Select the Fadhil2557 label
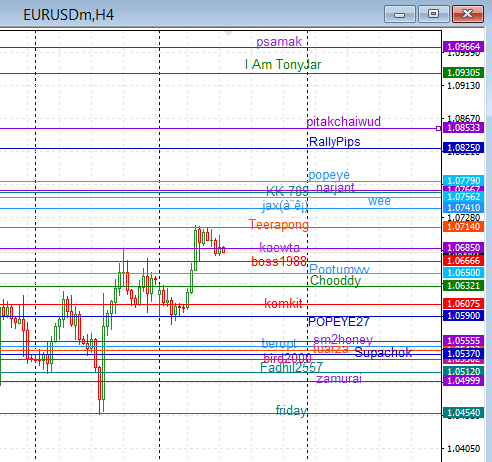This screenshot has width=492, height=462. [291, 367]
